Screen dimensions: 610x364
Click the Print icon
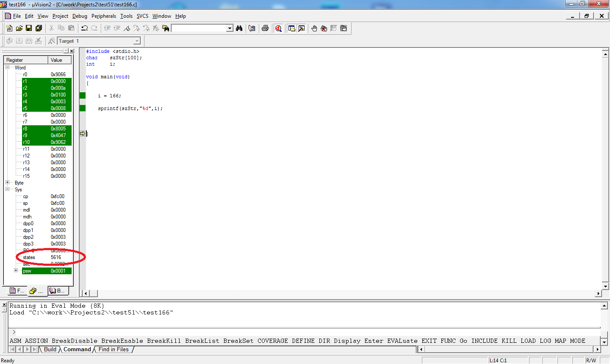pos(265,28)
